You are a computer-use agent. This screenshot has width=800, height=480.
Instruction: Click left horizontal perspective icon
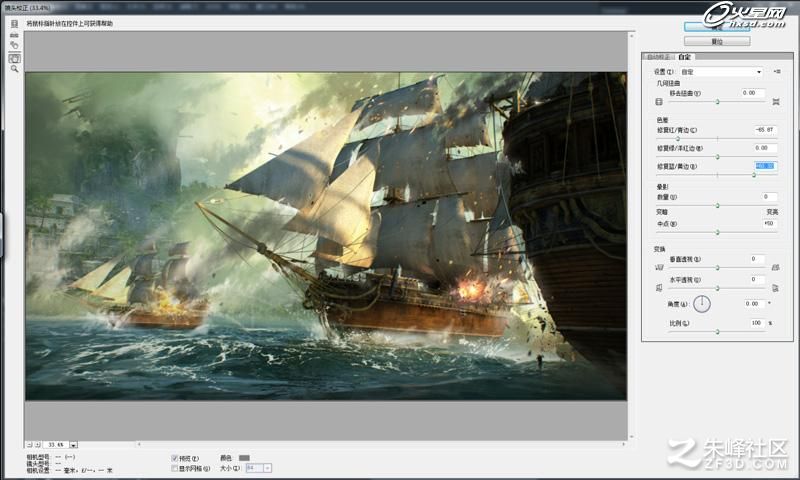[659, 288]
